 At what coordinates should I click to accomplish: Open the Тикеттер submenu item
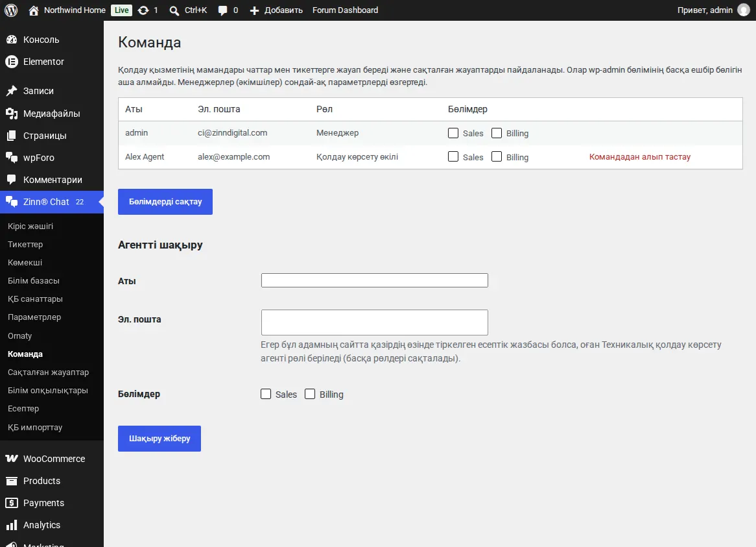pos(25,245)
